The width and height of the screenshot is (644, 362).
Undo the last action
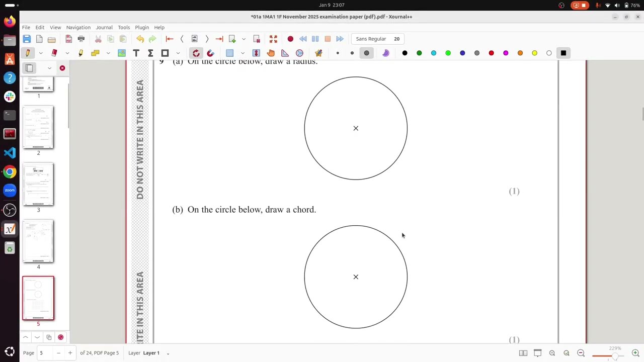tap(140, 39)
